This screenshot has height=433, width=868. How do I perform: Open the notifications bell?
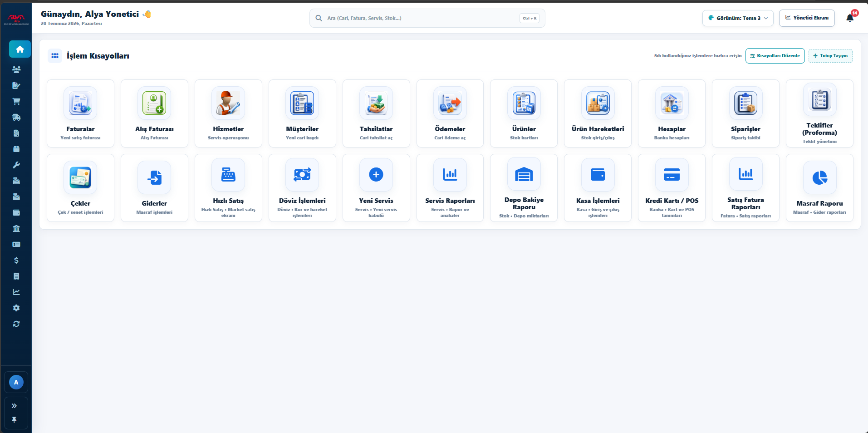[x=850, y=18]
